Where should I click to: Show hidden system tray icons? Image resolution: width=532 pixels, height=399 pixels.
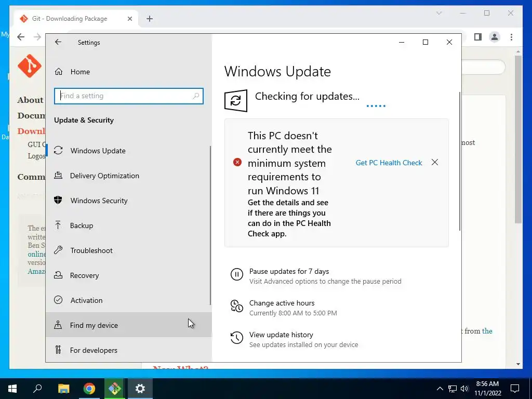[440, 389]
